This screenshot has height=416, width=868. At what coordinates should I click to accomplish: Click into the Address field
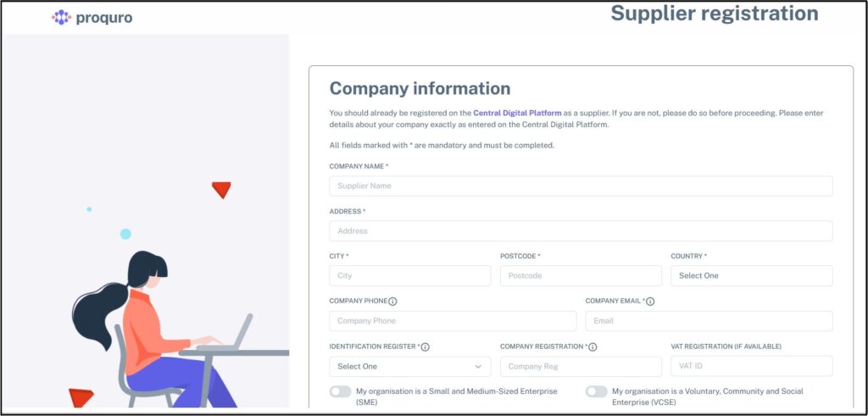tap(581, 231)
